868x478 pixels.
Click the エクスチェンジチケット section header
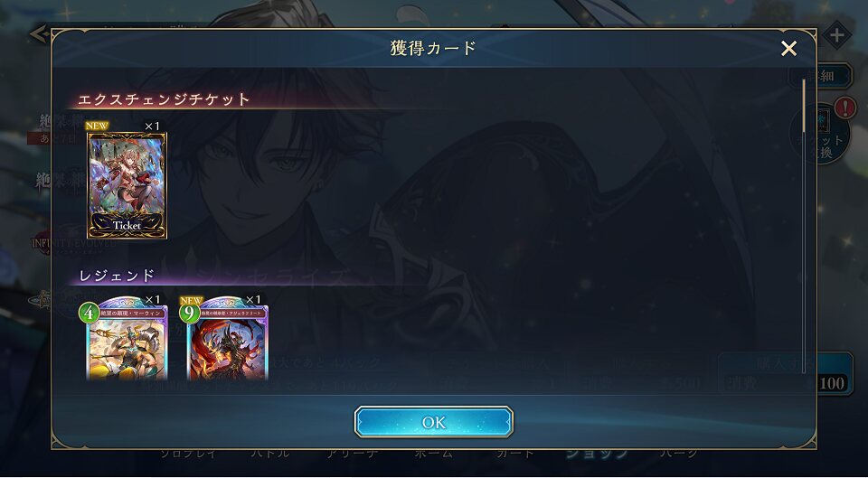pos(164,99)
